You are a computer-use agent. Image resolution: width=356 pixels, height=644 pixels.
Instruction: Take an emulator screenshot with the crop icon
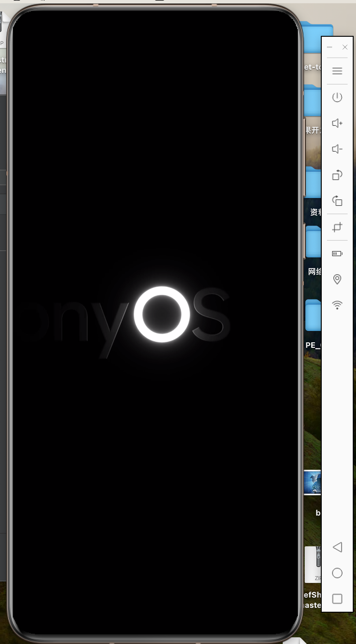click(337, 227)
